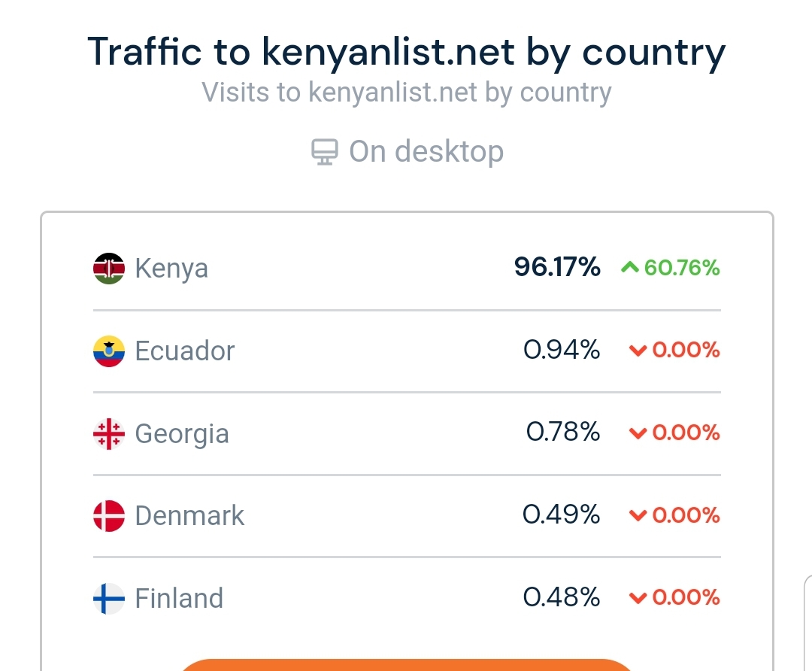Click Denmark's red down chevron
This screenshot has height=671, width=812.
pos(638,516)
